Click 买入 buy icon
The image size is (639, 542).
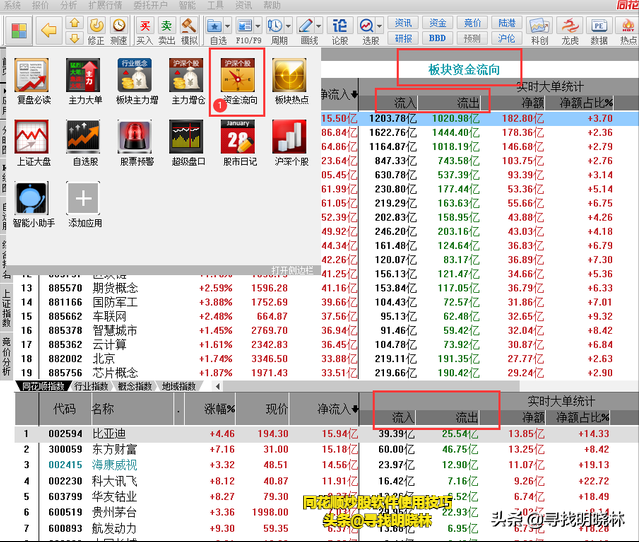click(x=144, y=31)
